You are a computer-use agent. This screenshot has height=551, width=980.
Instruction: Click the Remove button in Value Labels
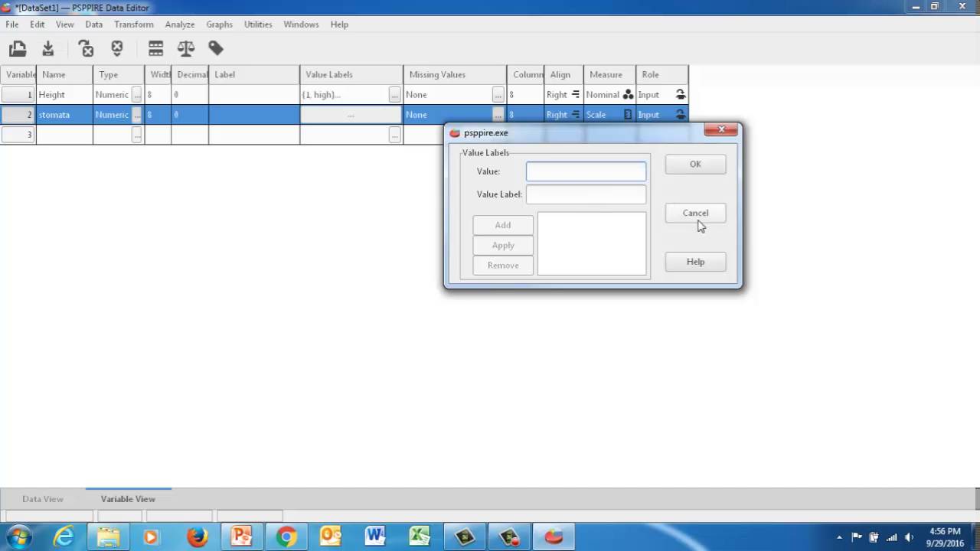pyautogui.click(x=503, y=266)
